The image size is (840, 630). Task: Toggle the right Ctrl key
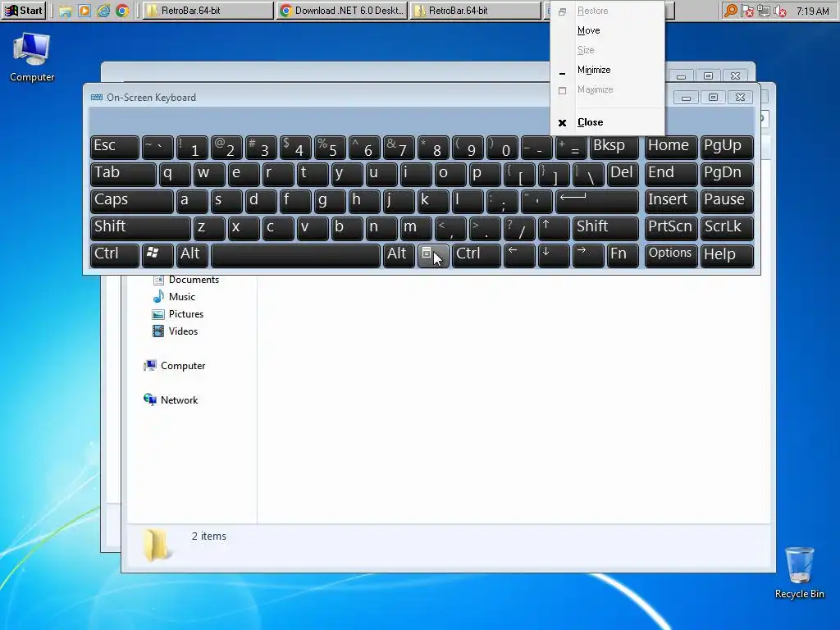477,255
